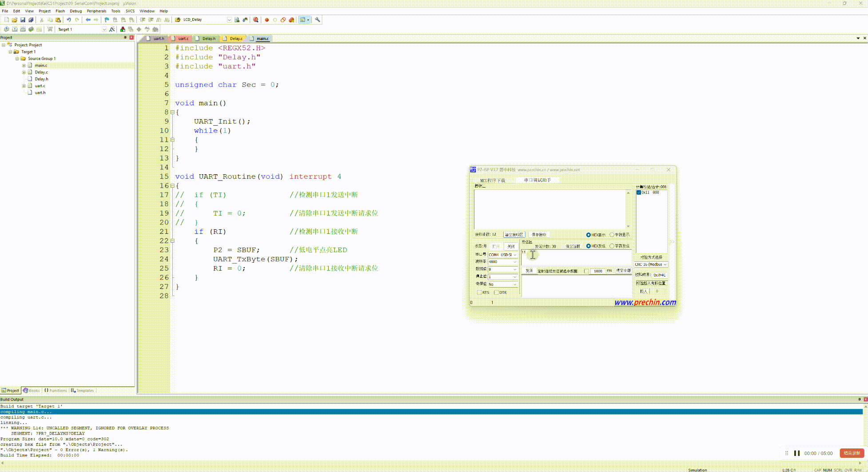Open the parity dropdown showing No
Screen dimensions: 868x472
[502, 284]
